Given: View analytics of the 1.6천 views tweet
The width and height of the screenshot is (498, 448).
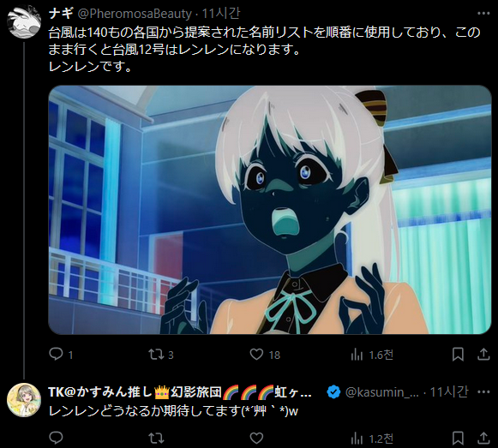Looking at the screenshot, I should click(x=357, y=355).
